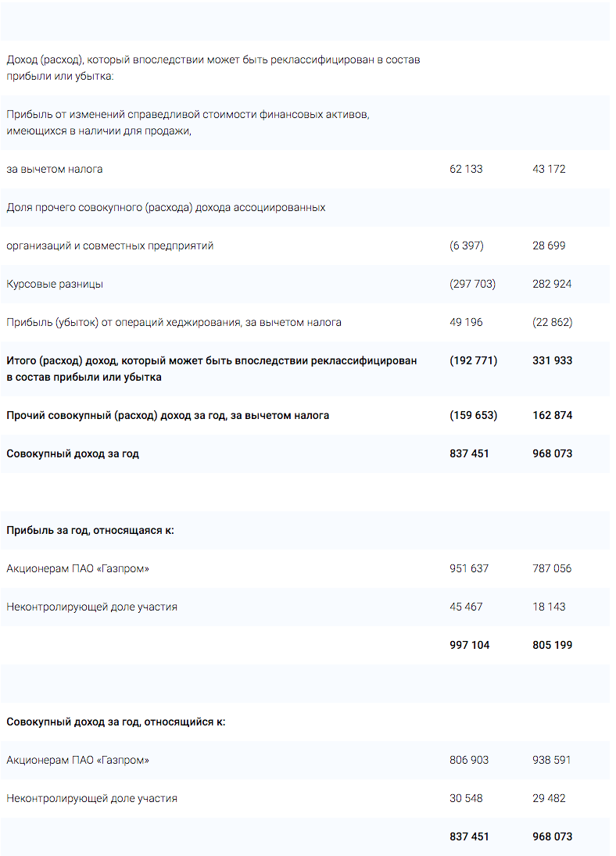Select the 43 172 figure

549,169
